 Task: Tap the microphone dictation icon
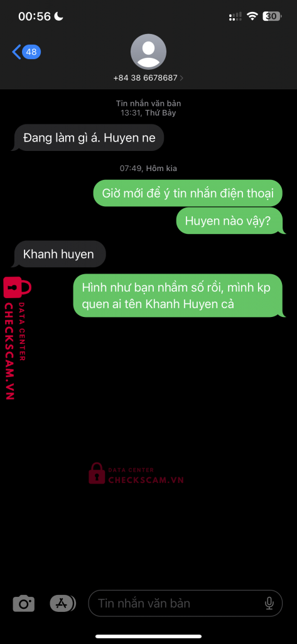click(x=269, y=603)
